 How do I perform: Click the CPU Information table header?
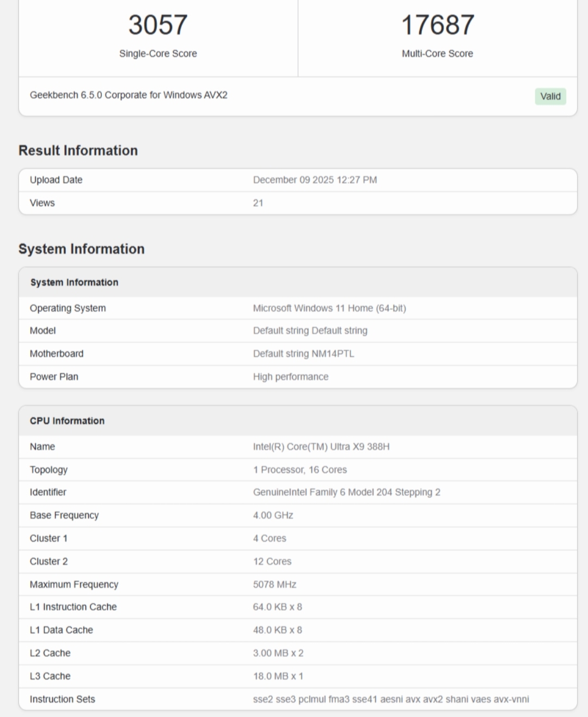298,421
